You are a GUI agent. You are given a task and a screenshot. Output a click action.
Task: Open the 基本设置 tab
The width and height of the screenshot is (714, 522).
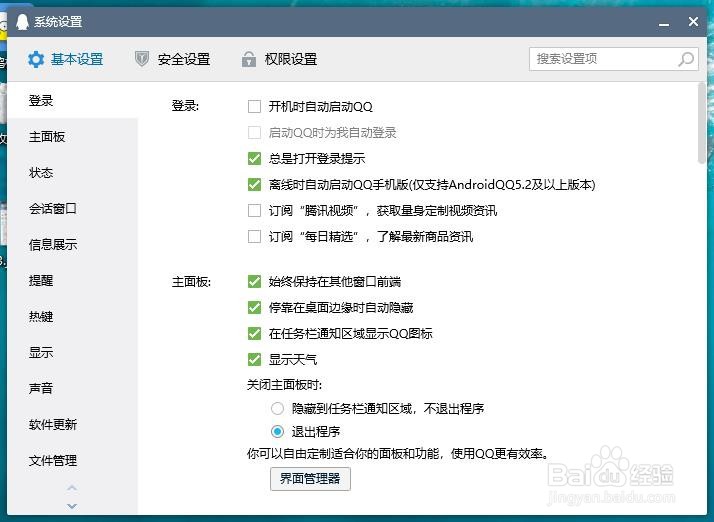(66, 59)
